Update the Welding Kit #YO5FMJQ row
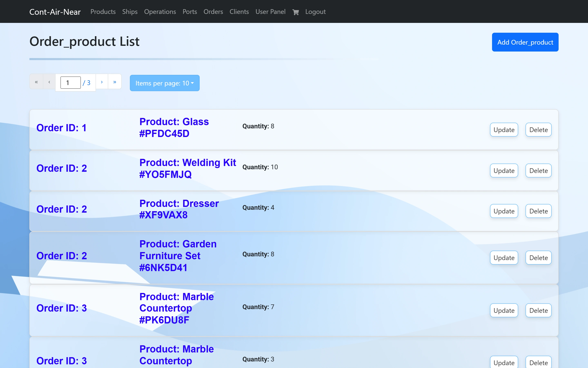This screenshot has width=588, height=368. [504, 171]
